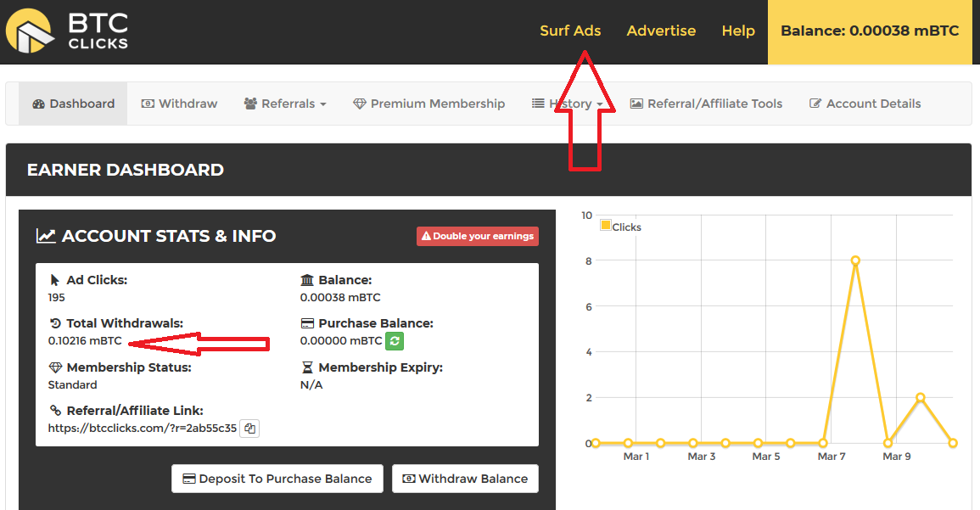
Task: Switch to Premium Membership tab
Action: coord(428,104)
